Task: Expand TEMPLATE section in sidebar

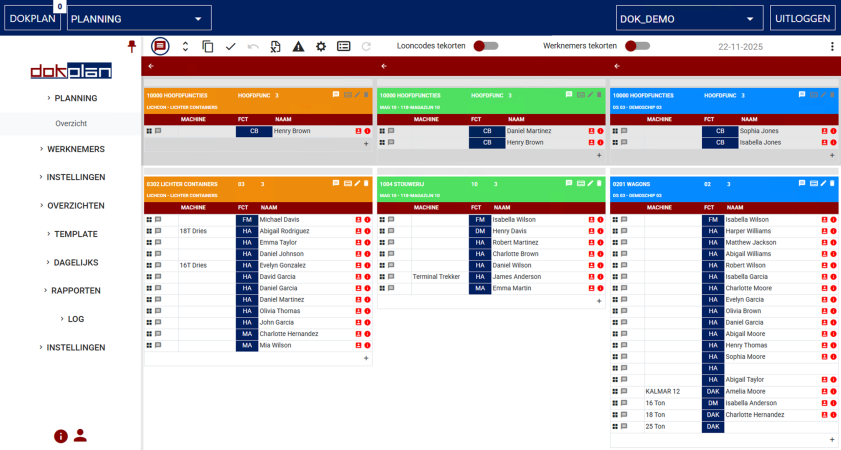Action: tap(71, 234)
